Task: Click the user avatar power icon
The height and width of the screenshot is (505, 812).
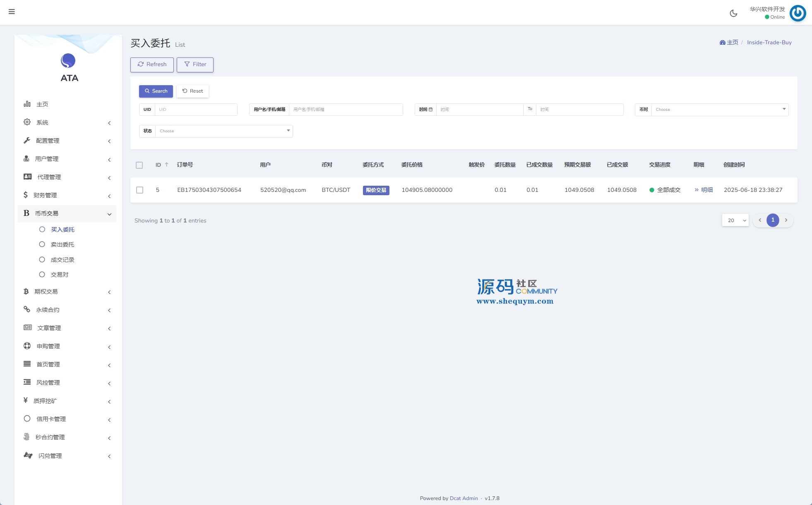Action: (798, 13)
